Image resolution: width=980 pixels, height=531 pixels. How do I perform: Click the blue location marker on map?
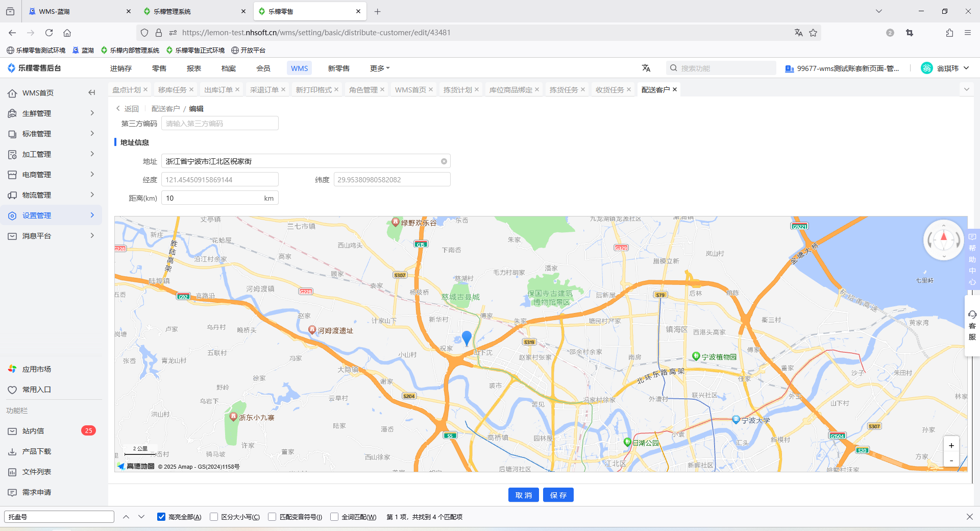467,338
